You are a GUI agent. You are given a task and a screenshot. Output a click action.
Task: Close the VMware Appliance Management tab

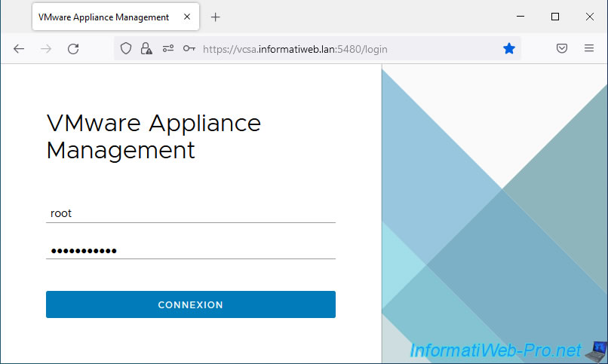click(x=187, y=17)
